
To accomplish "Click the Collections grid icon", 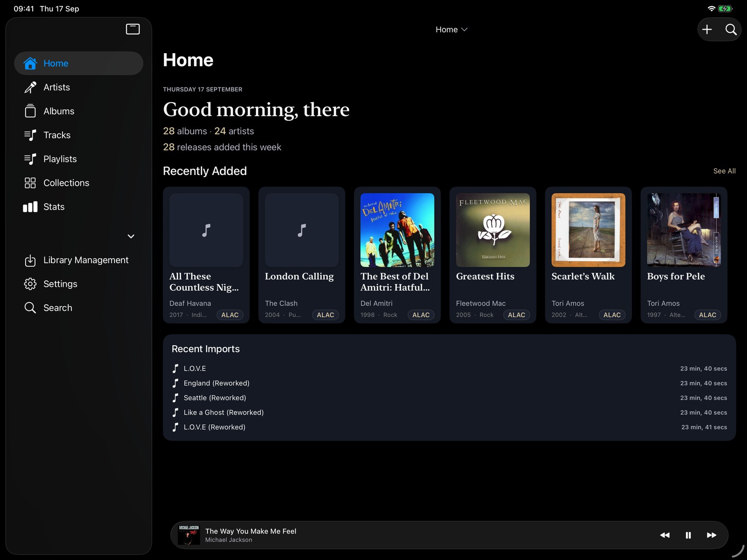I will tap(30, 183).
